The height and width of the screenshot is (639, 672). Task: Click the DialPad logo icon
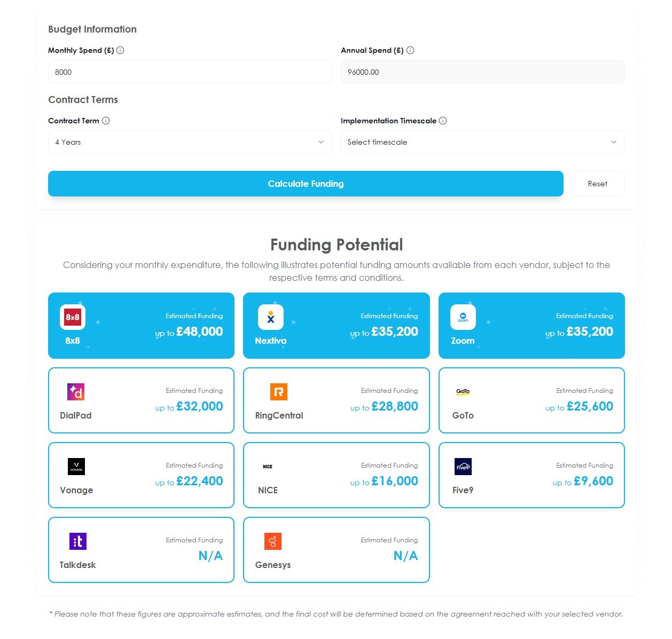75,391
